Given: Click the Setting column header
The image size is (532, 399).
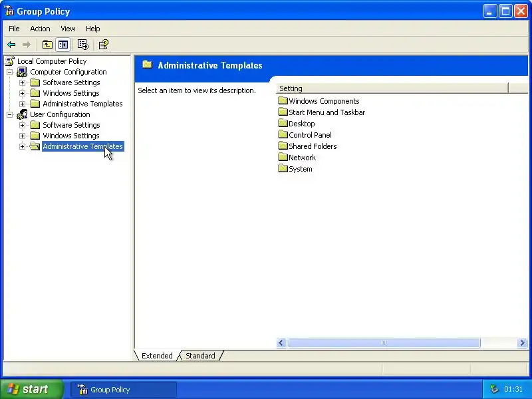Looking at the screenshot, I should pyautogui.click(x=392, y=88).
